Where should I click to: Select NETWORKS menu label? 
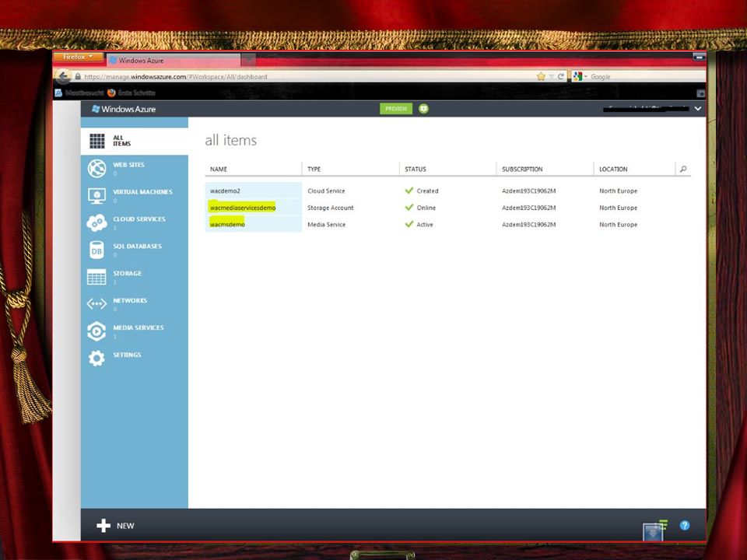pyautogui.click(x=130, y=300)
